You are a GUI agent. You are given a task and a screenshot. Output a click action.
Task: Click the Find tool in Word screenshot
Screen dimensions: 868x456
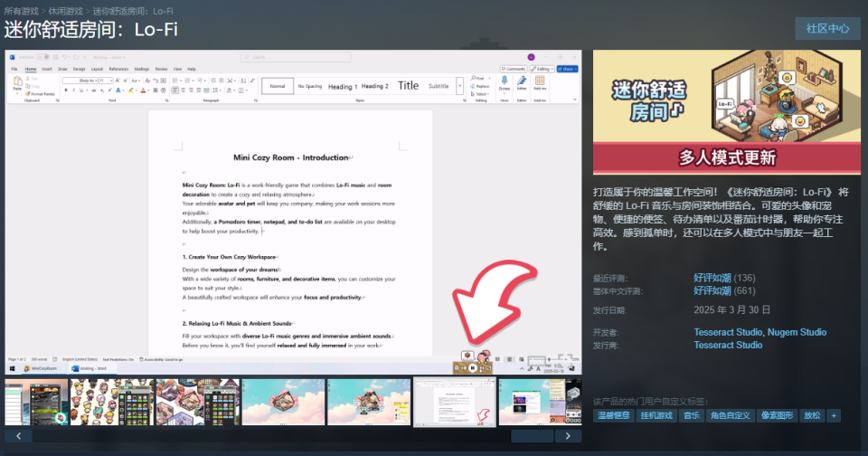(477, 79)
